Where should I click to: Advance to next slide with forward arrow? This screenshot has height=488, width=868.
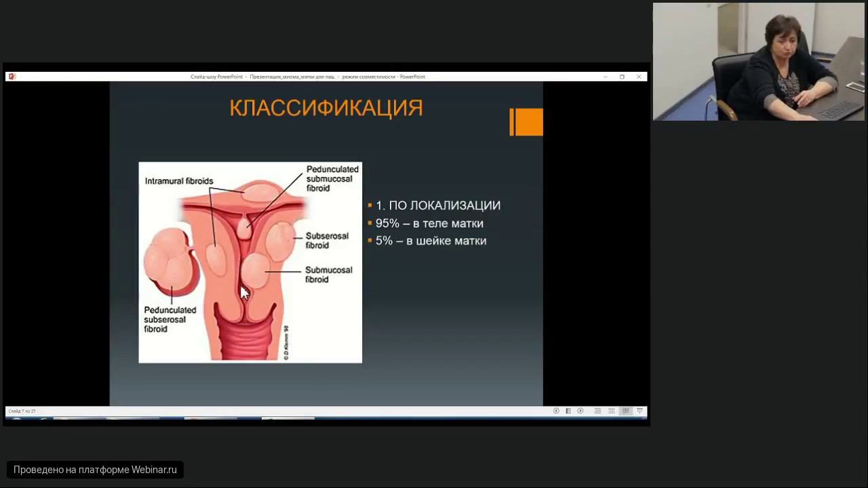click(x=580, y=411)
